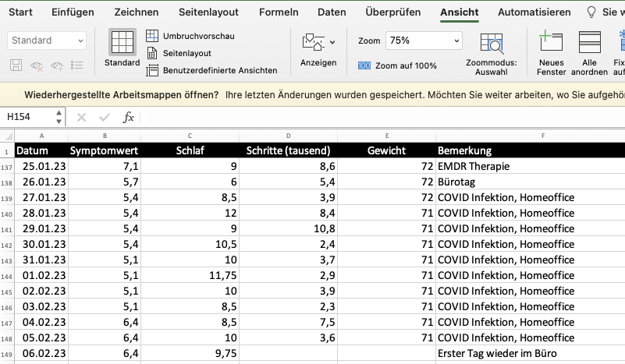Open a new window with Neues Fenster
625x364 pixels.
coord(551,42)
